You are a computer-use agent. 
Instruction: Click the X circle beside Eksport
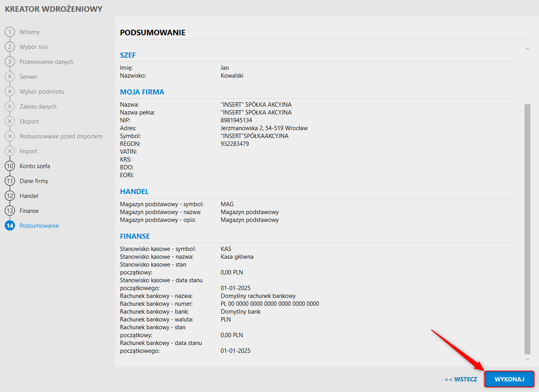[x=10, y=121]
